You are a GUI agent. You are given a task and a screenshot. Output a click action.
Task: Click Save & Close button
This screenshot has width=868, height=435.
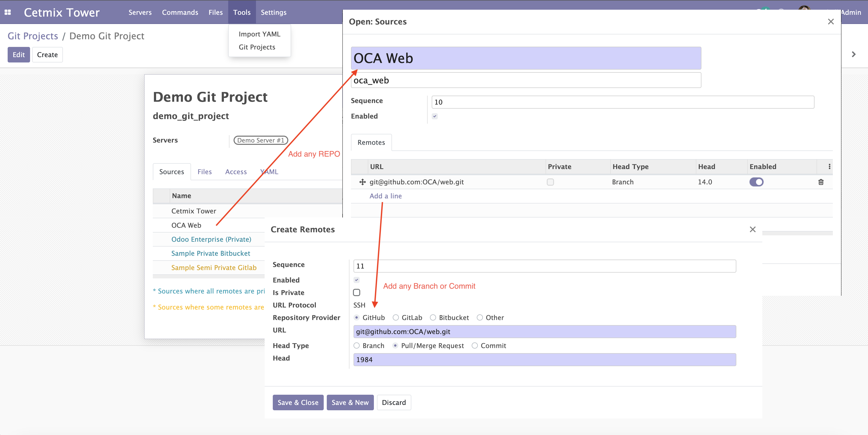298,402
